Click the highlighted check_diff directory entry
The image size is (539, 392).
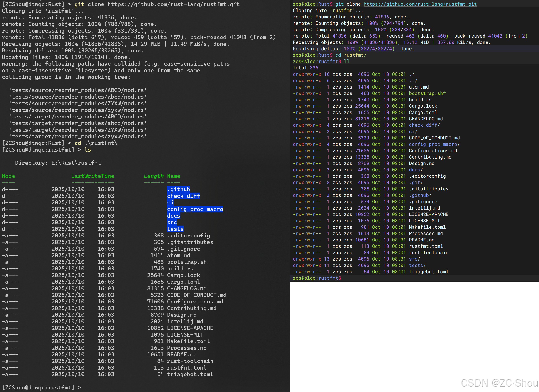pos(183,196)
